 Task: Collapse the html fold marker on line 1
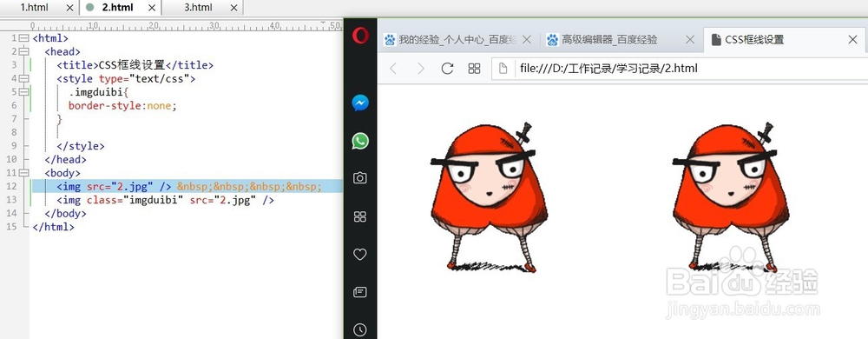23,38
